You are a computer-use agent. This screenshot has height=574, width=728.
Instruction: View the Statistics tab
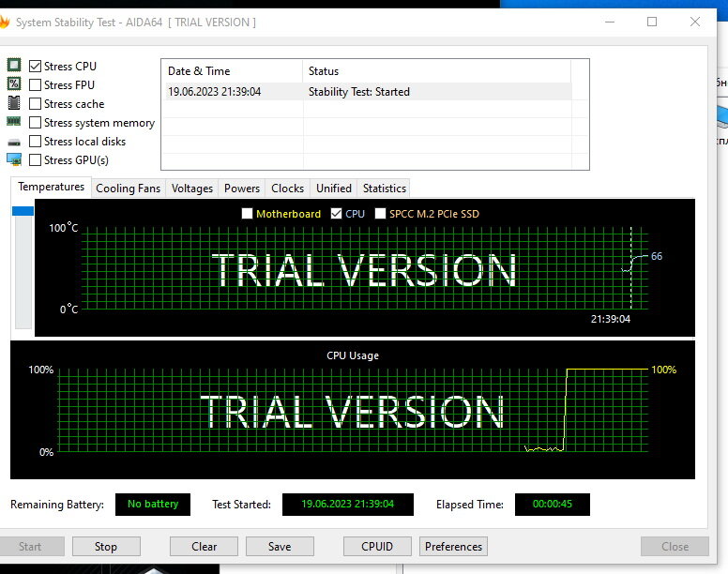point(385,189)
